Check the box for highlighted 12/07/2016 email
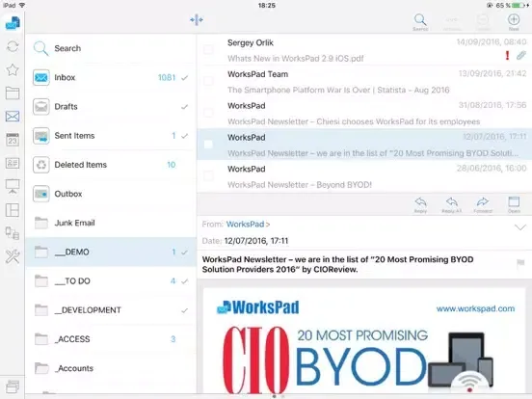The image size is (532, 399). pos(208,145)
